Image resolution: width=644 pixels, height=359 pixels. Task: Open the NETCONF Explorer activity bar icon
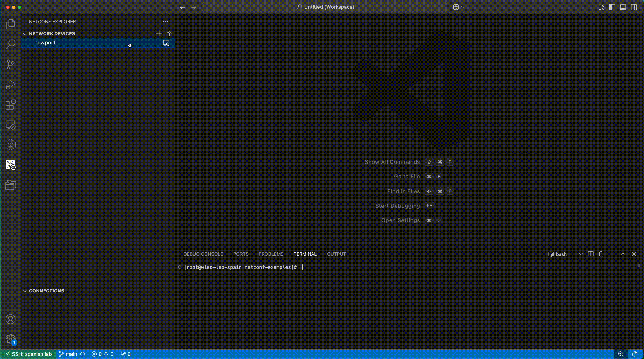[x=10, y=165]
